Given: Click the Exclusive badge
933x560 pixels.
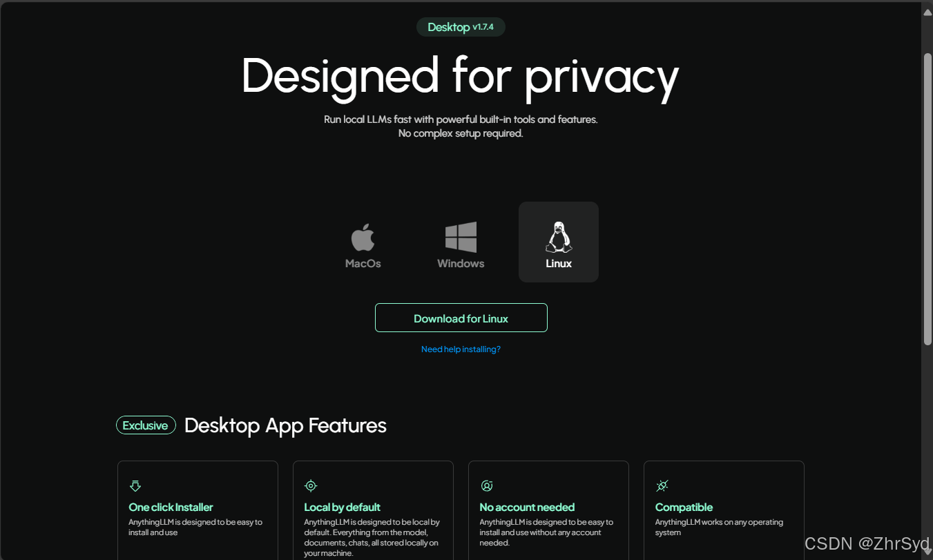Looking at the screenshot, I should tap(146, 425).
